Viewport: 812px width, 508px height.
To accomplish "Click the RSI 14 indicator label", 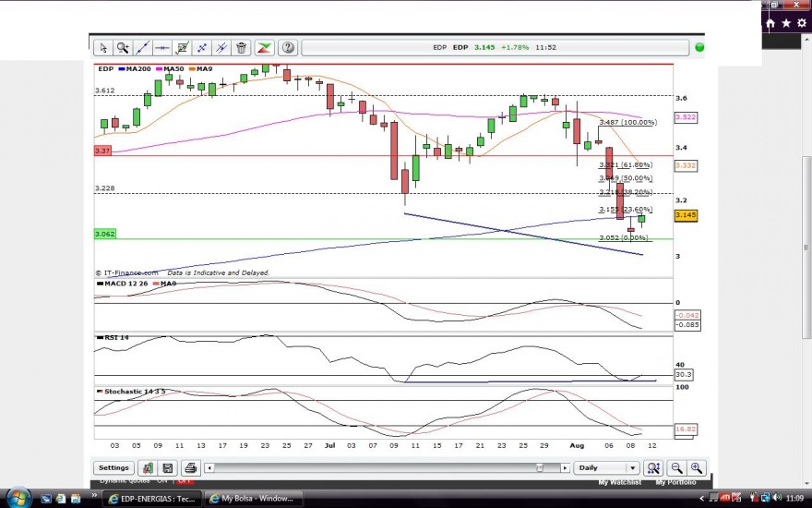I will [113, 337].
